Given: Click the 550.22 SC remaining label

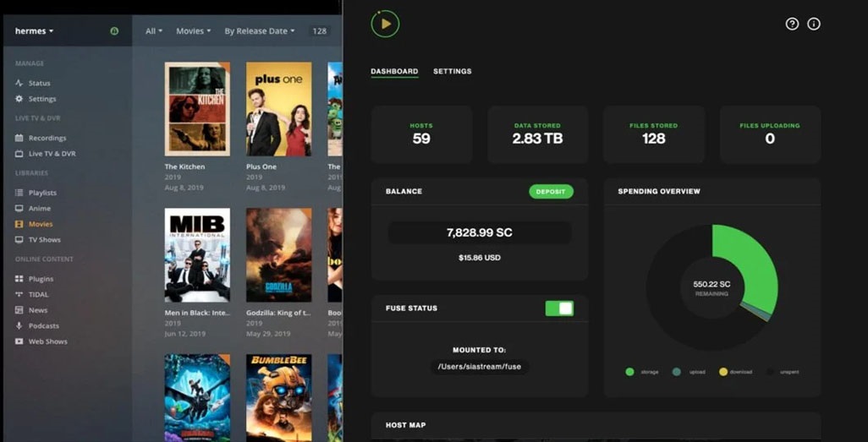Looking at the screenshot, I should click(711, 284).
